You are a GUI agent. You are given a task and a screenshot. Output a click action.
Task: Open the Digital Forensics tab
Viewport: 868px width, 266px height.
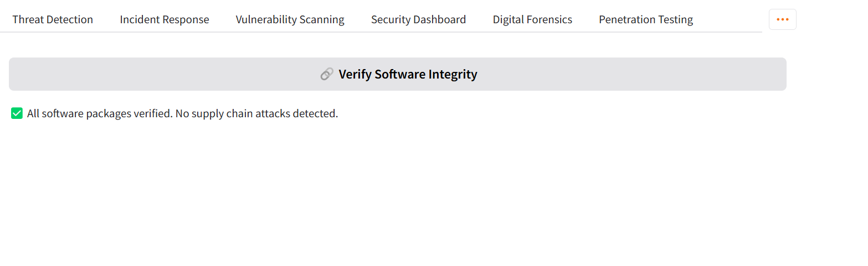pyautogui.click(x=532, y=20)
